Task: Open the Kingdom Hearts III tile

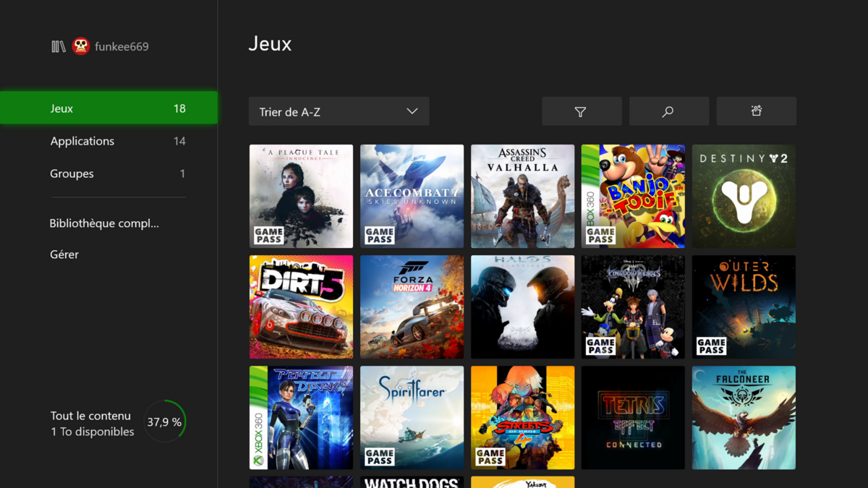Action: 634,307
